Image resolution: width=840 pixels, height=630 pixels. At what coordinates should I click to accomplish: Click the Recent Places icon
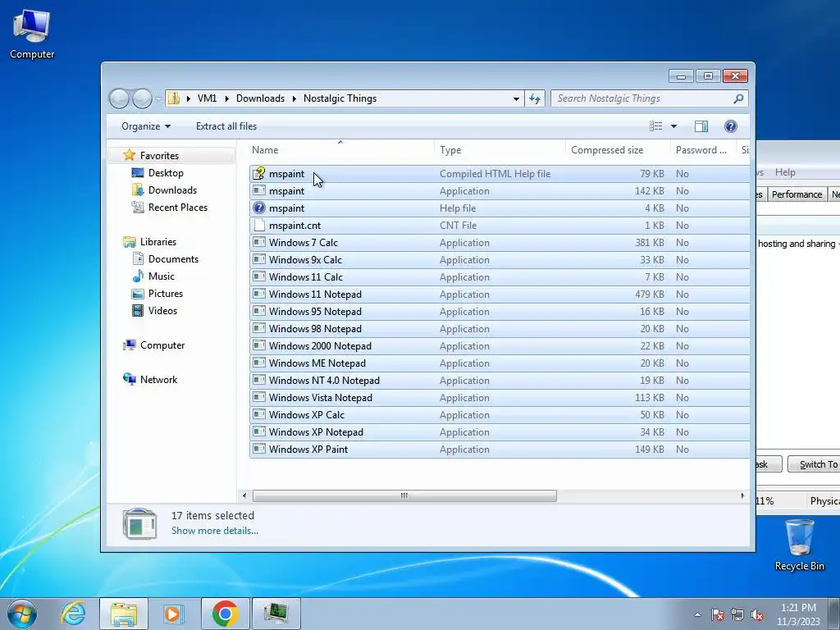138,207
